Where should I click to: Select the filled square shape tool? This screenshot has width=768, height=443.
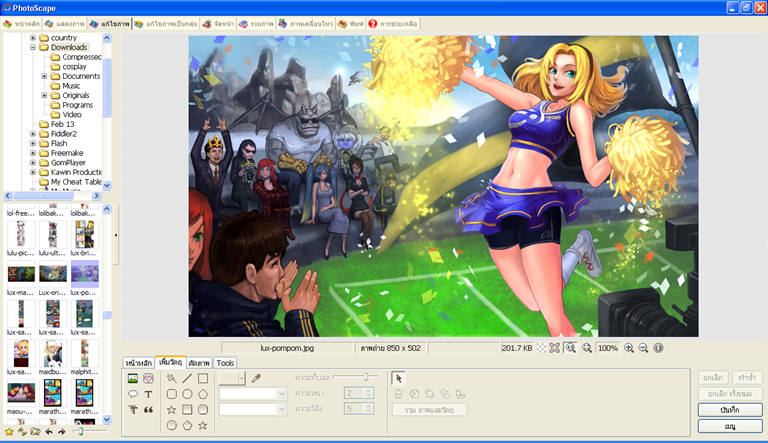pyautogui.click(x=187, y=410)
